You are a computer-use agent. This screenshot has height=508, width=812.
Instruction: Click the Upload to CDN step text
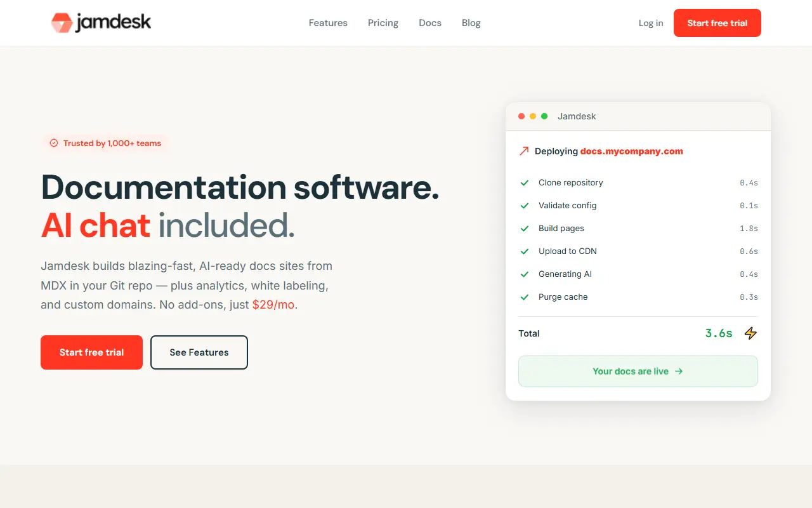[568, 251]
